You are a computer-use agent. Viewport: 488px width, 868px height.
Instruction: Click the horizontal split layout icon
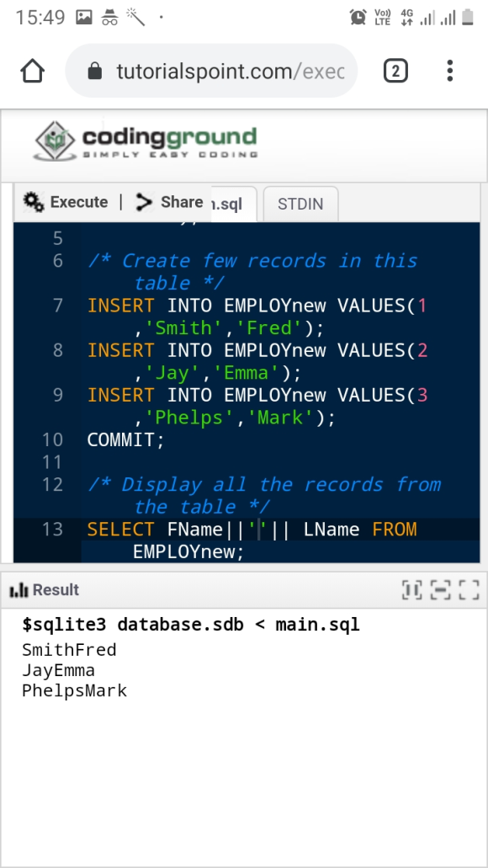point(440,590)
